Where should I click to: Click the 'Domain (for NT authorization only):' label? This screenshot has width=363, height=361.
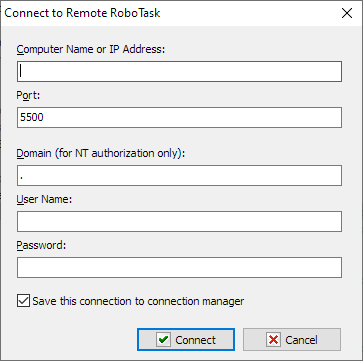[x=101, y=153]
